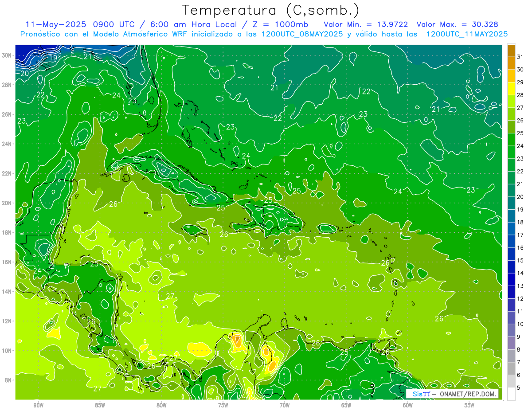Click the 'Valor Min. = 13.9722' text
Image resolution: width=532 pixels, height=411 pixels.
point(366,24)
